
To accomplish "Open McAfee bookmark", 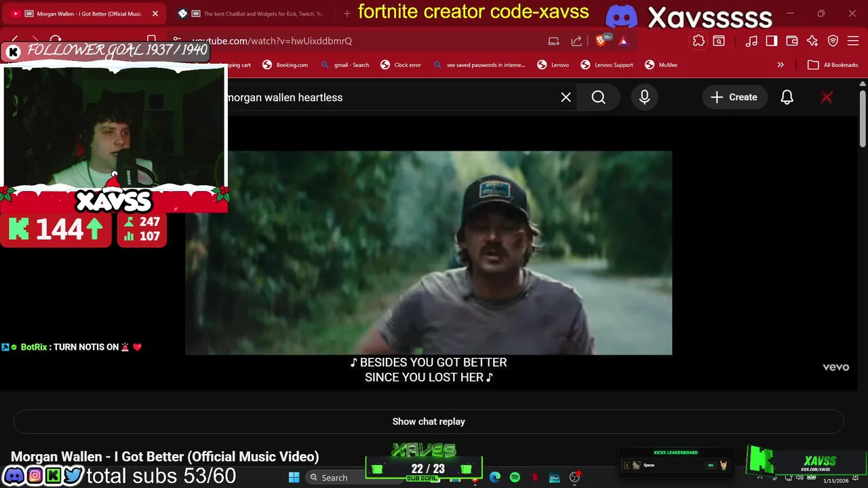I will (x=661, y=65).
